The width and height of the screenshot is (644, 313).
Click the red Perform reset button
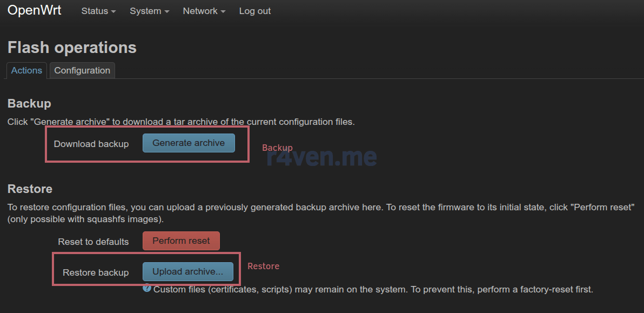click(x=181, y=241)
